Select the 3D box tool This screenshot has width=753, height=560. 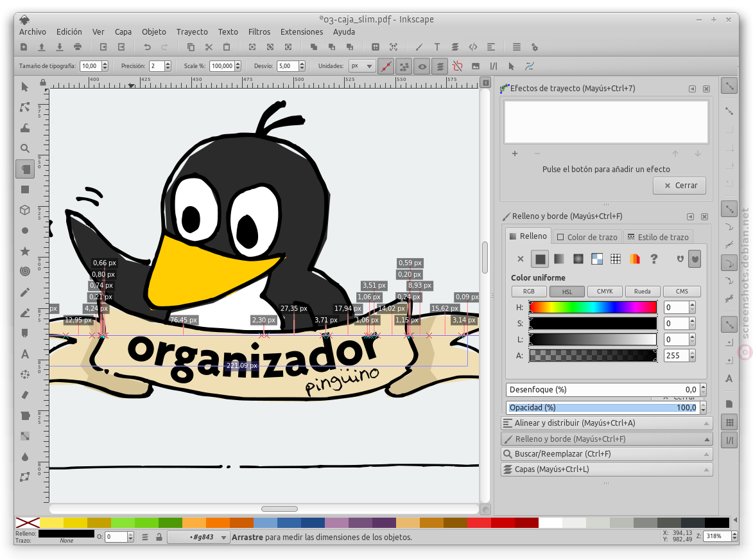coord(25,210)
